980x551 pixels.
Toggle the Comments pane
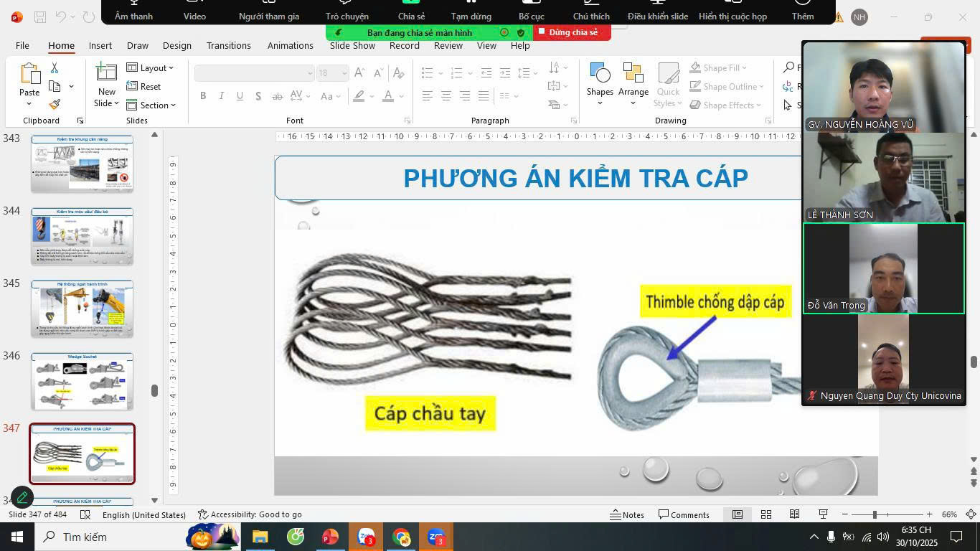[x=684, y=514]
